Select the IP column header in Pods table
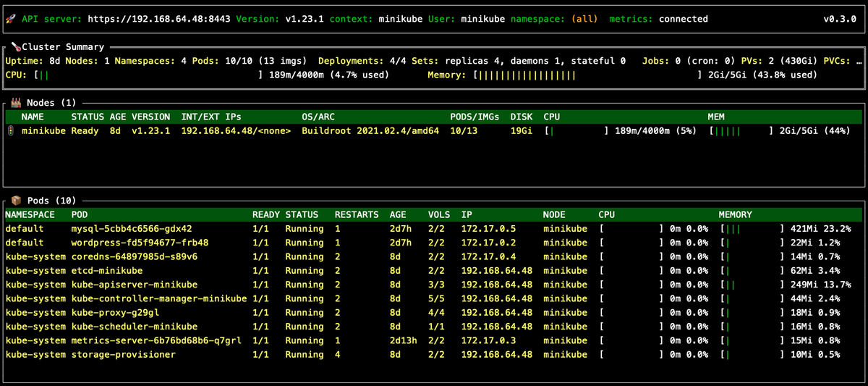868x386 pixels. coord(467,215)
